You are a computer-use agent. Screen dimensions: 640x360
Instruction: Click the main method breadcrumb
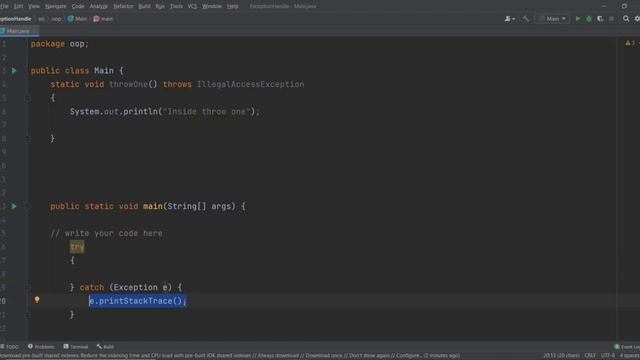[x=103, y=19]
